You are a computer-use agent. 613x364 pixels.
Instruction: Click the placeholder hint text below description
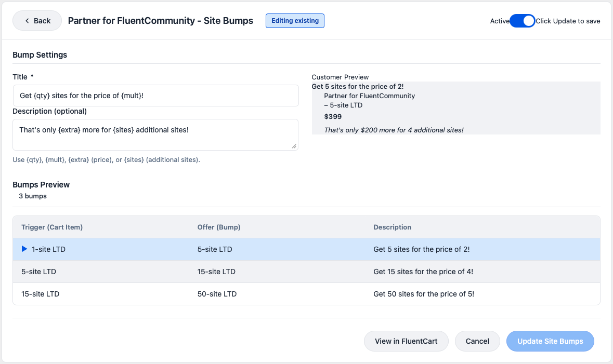tap(107, 159)
